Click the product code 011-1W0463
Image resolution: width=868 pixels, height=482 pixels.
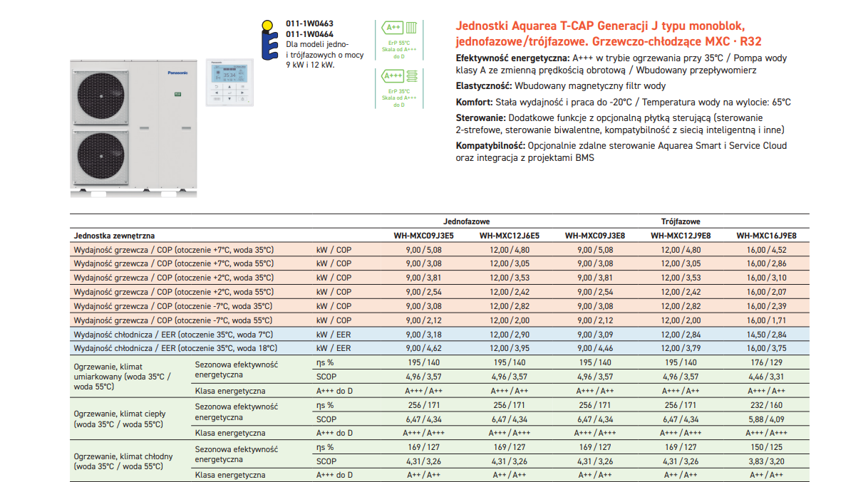[309, 24]
